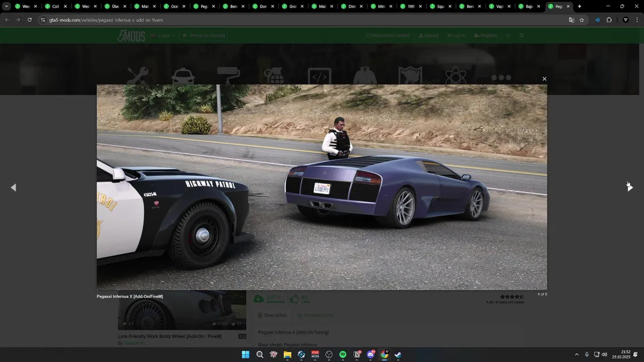Reload the current page
The image size is (644, 362).
(x=29, y=20)
